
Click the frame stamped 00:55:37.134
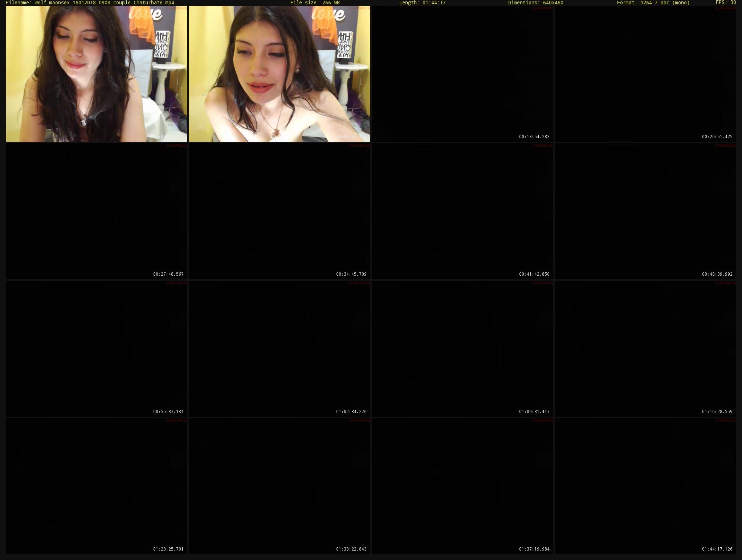[x=97, y=349]
